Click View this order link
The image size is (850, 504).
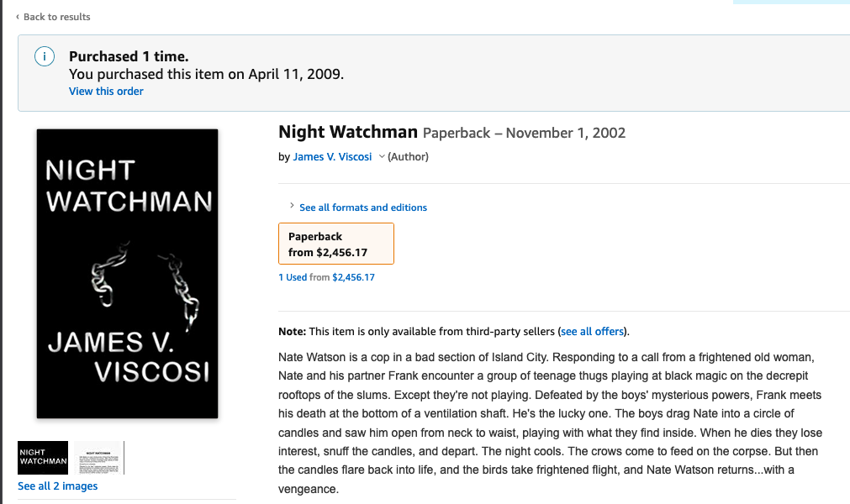[x=106, y=91]
